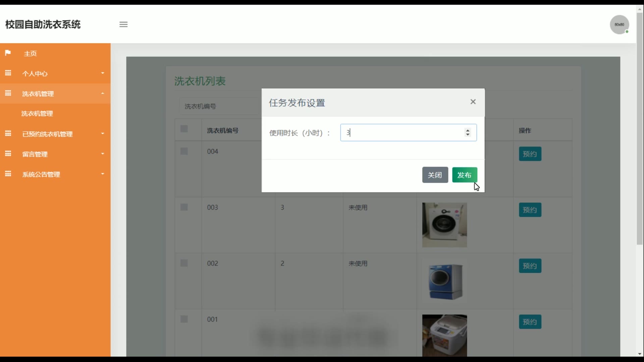This screenshot has height=362, width=644.
Task: Collapse the 洗衣机管理 menu section
Action: point(103,94)
